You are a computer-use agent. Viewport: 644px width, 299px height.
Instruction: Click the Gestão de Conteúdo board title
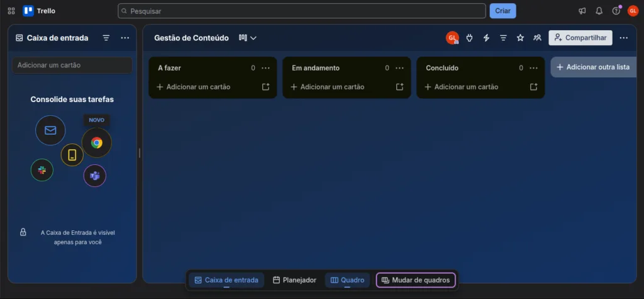pyautogui.click(x=191, y=38)
